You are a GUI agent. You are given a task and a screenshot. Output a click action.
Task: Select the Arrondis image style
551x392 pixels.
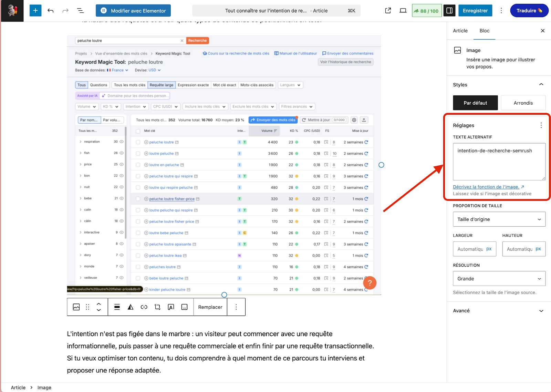tap(523, 103)
